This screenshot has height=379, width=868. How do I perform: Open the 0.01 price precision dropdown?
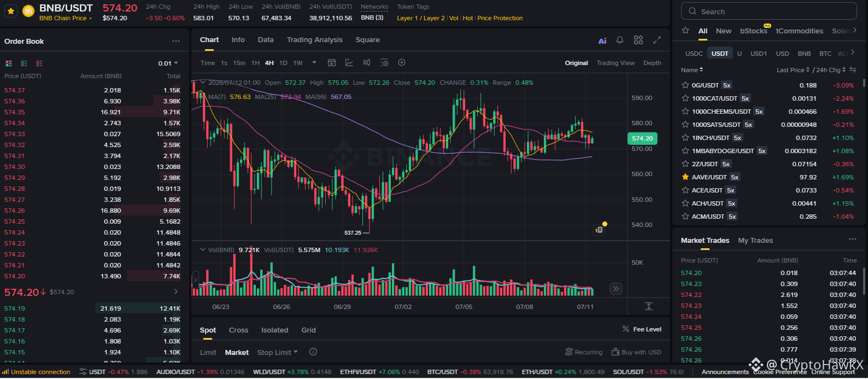pyautogui.click(x=168, y=63)
